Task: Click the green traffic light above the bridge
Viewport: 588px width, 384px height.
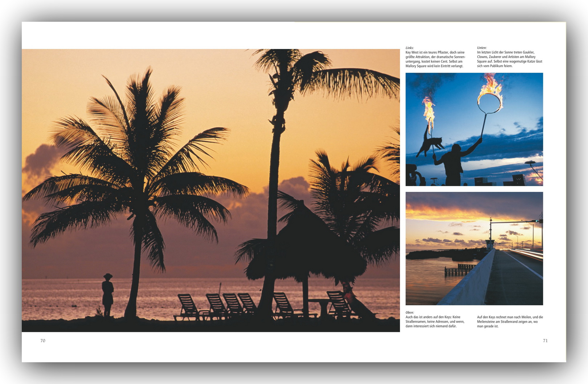Action: (x=537, y=221)
